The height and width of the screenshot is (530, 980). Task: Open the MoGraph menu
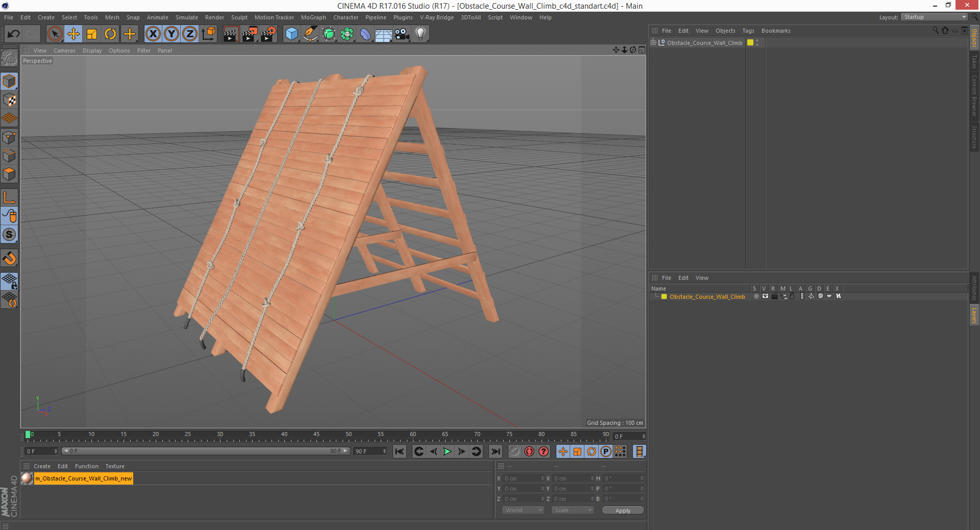coord(313,17)
